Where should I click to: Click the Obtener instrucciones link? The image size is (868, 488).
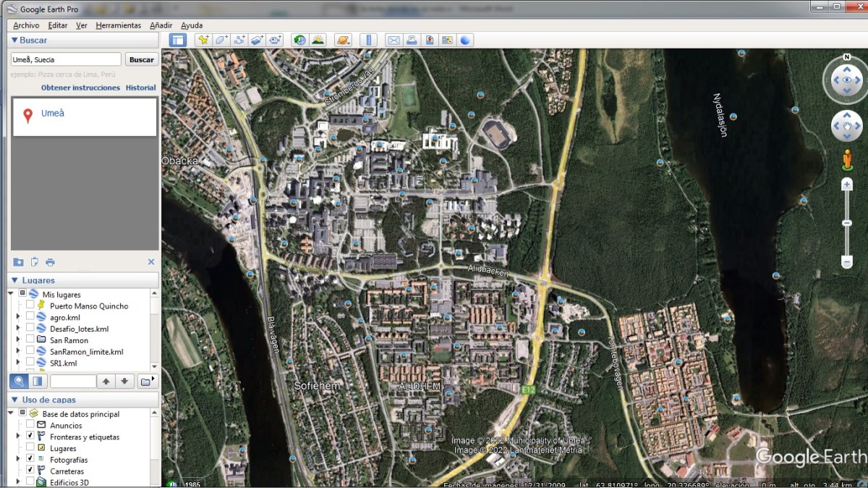80,88
